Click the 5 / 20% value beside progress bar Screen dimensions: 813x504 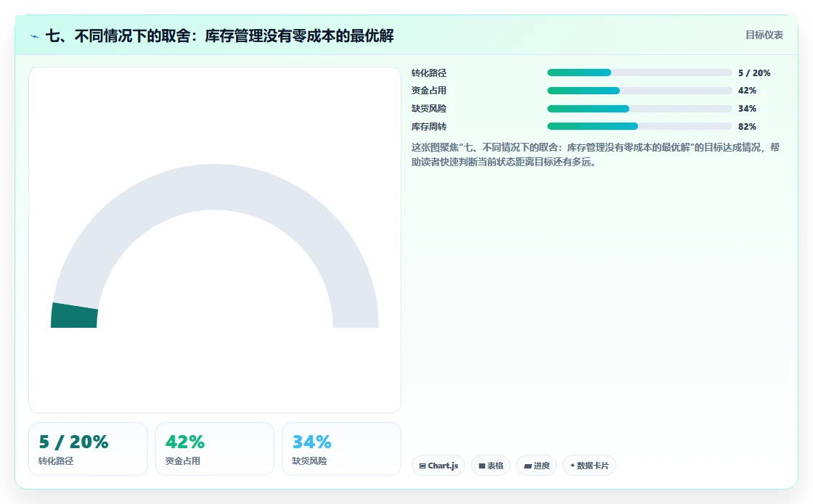[x=754, y=73]
